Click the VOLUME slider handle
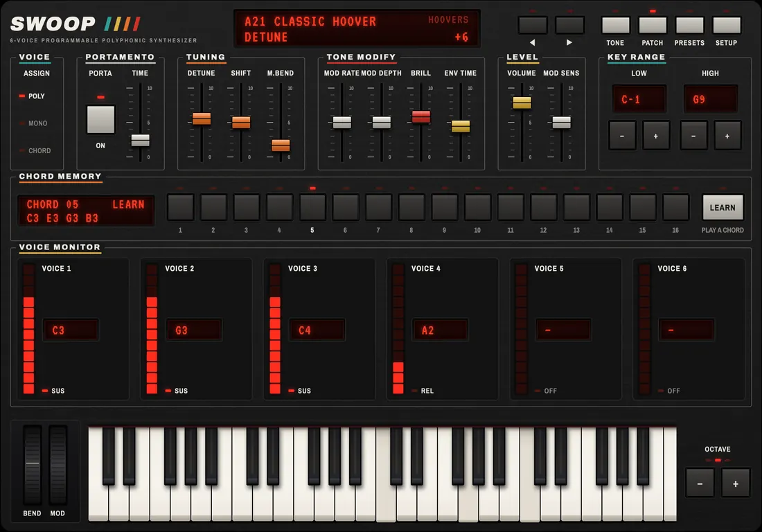This screenshot has height=532, width=762. (522, 103)
